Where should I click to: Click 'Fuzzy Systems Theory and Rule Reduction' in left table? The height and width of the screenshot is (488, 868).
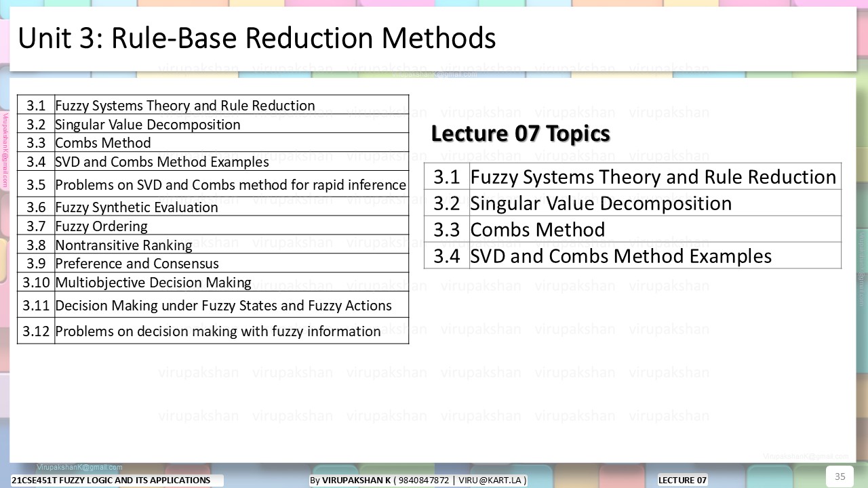click(x=185, y=106)
